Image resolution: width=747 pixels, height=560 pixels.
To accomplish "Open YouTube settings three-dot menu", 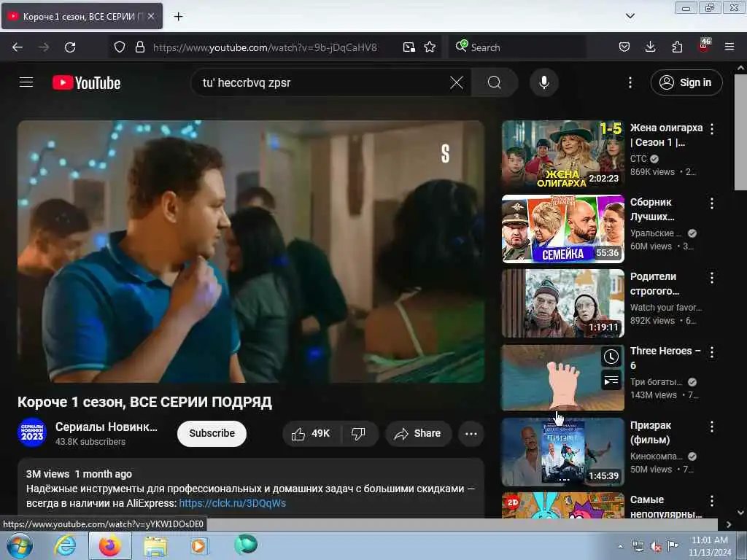I will click(x=630, y=83).
